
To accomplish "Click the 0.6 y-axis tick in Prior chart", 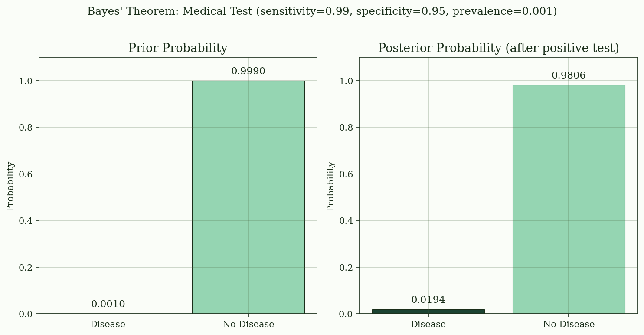I will pyautogui.click(x=26, y=174).
